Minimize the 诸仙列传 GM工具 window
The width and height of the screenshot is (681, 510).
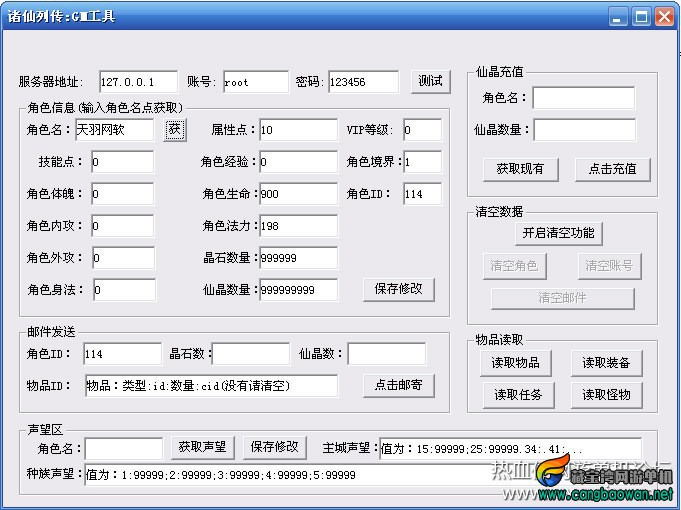(x=617, y=17)
